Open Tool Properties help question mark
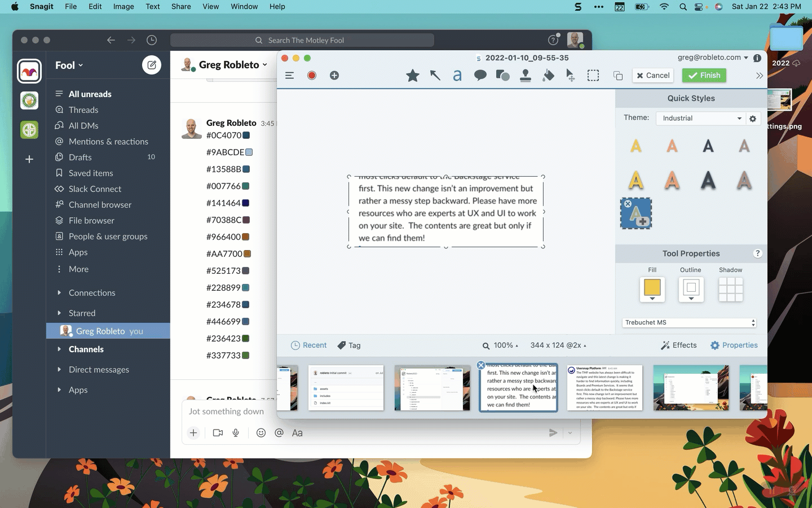The width and height of the screenshot is (812, 508). (x=757, y=253)
